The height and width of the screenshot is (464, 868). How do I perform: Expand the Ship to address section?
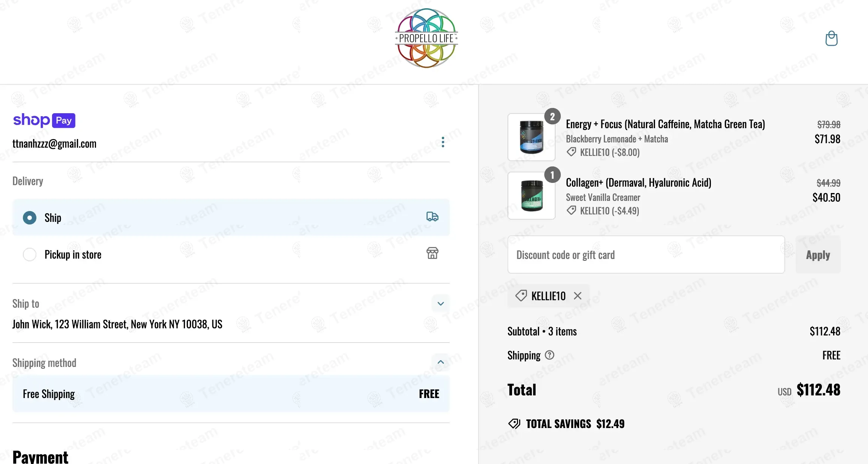[x=441, y=304]
